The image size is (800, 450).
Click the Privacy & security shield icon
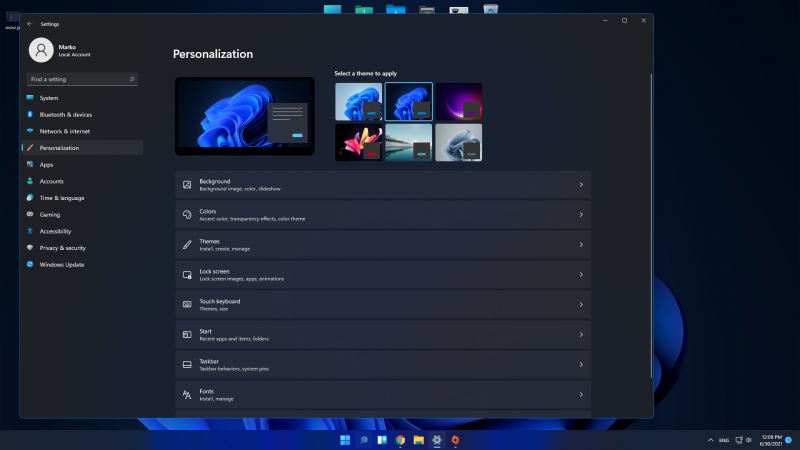[x=30, y=247]
